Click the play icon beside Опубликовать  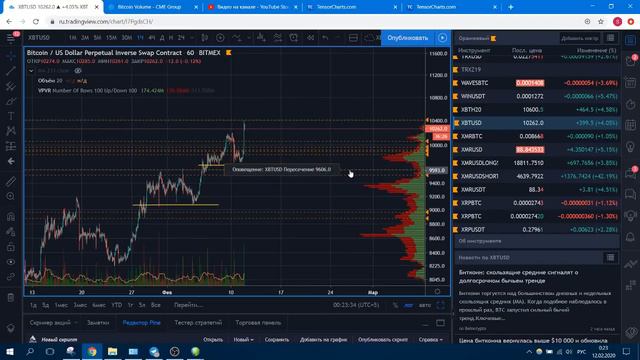pos(442,38)
